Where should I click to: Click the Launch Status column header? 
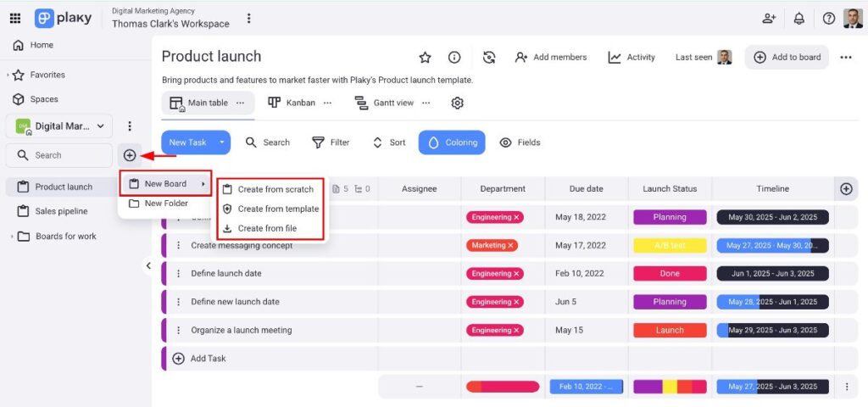(x=670, y=189)
